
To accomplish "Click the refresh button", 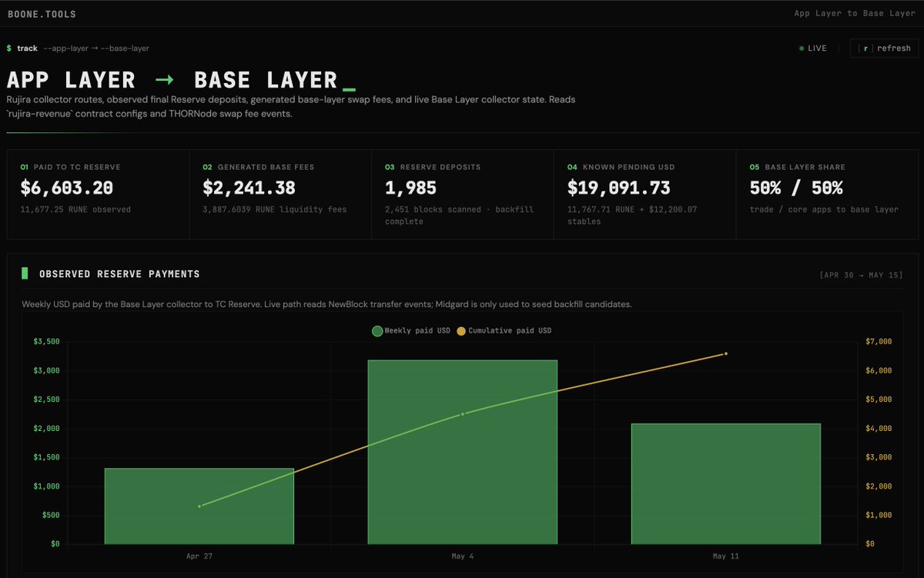I will [883, 48].
